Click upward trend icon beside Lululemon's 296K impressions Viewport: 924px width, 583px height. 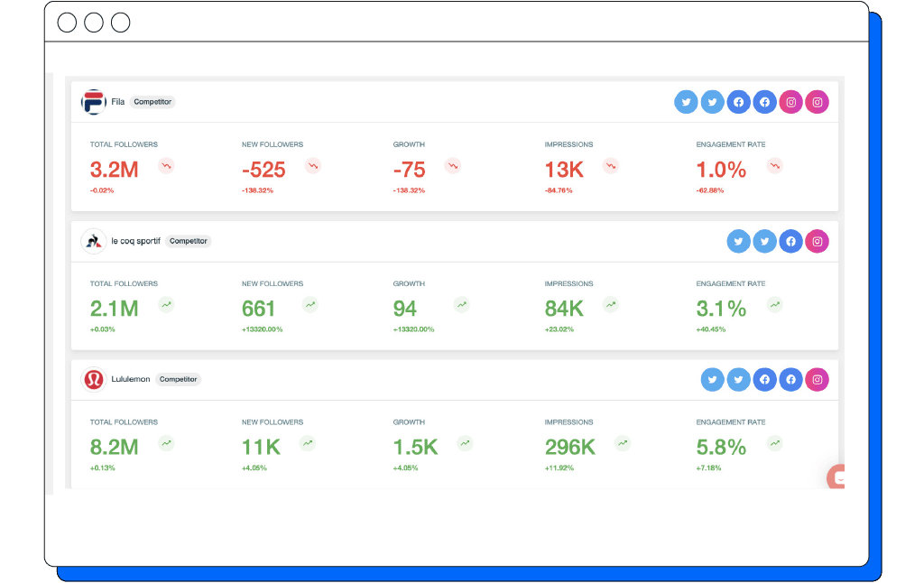tap(623, 443)
